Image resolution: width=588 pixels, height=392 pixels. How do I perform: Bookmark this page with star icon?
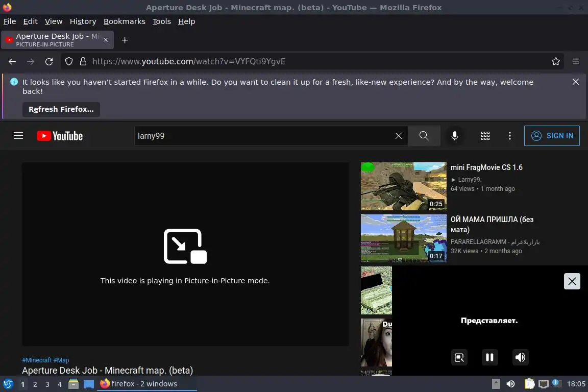point(556,62)
